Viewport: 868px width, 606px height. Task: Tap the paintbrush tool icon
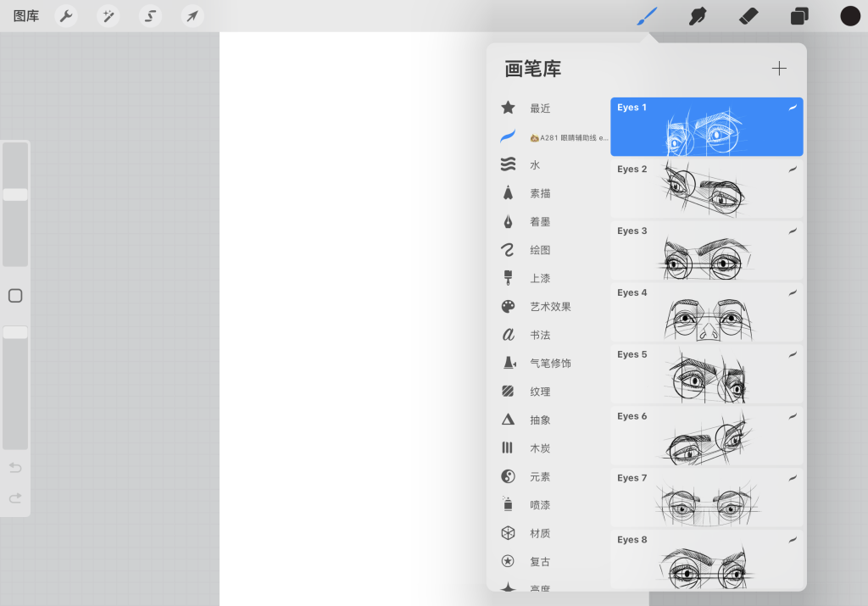647,16
